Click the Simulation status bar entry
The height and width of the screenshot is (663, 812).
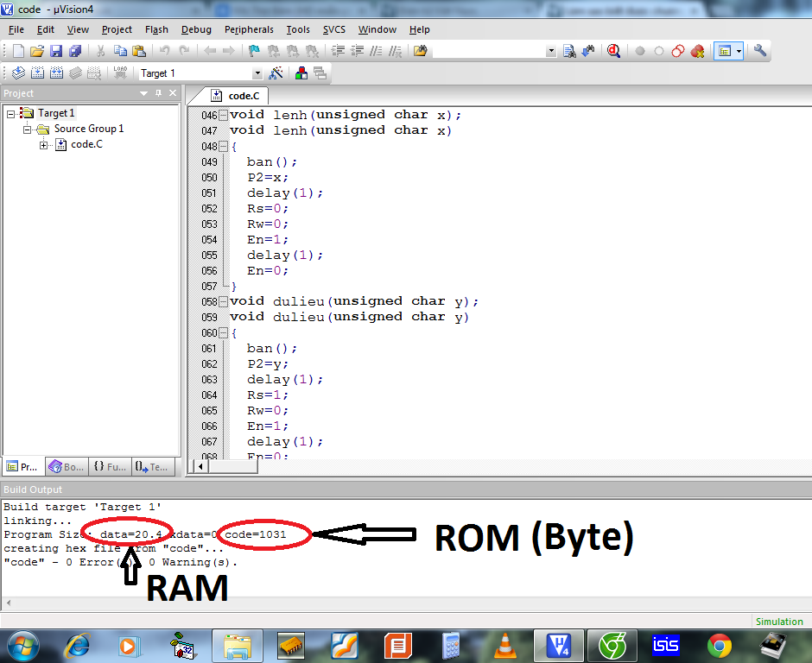click(x=779, y=622)
